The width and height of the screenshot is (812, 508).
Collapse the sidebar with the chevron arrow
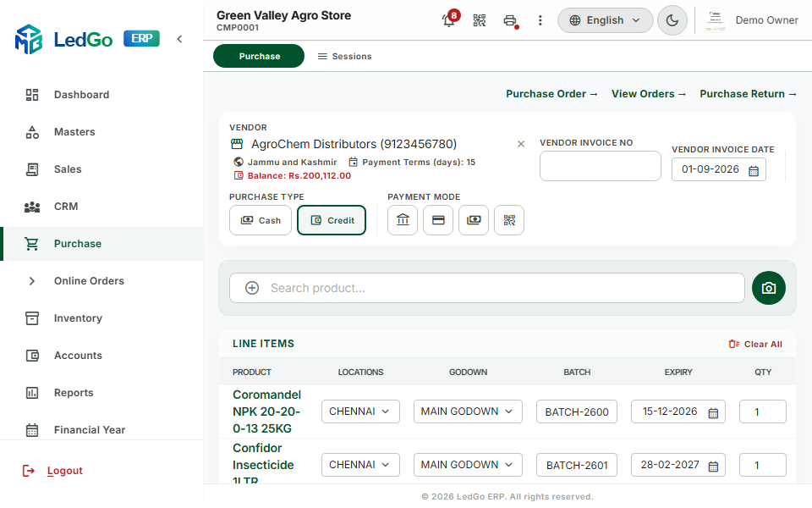(x=179, y=39)
